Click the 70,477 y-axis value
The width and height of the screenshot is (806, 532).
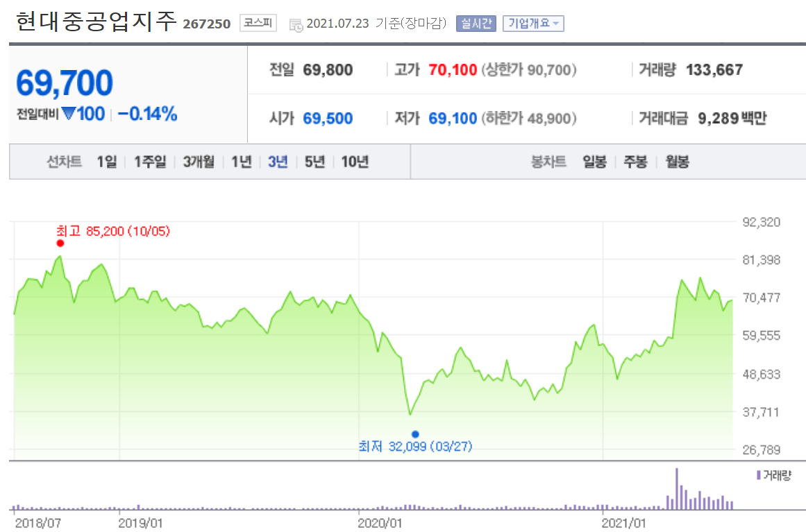click(x=762, y=298)
